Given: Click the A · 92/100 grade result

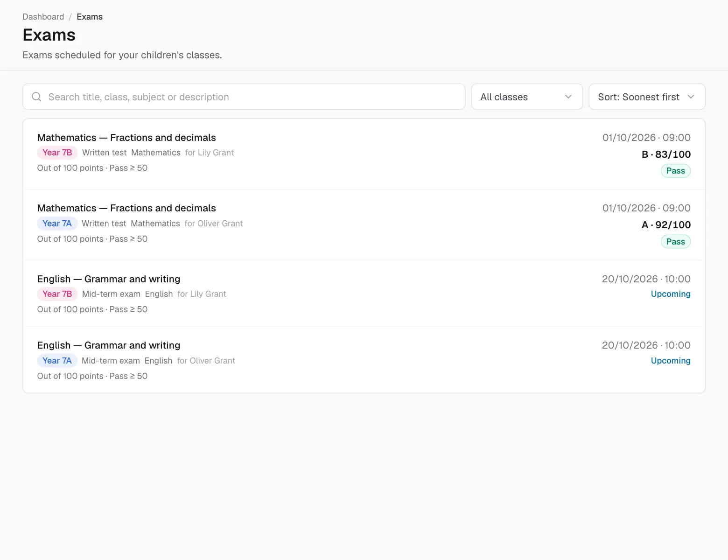Looking at the screenshot, I should point(666,225).
